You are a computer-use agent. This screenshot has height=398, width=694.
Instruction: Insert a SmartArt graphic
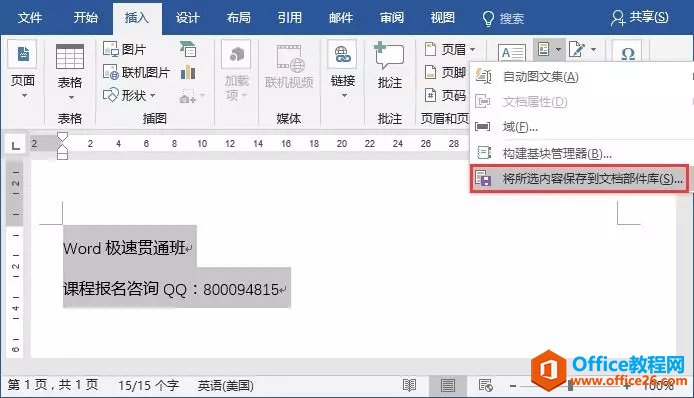(x=188, y=49)
